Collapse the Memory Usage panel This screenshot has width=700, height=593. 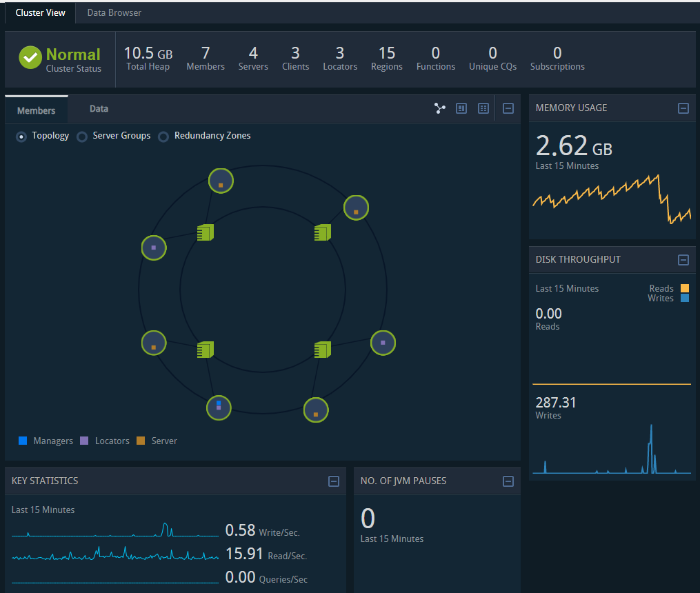point(683,108)
